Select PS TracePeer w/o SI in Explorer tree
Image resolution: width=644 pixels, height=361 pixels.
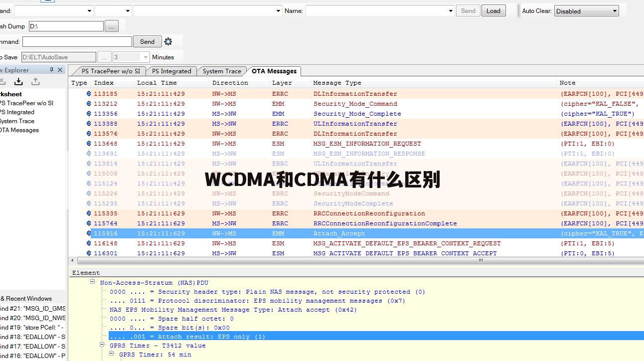click(26, 103)
